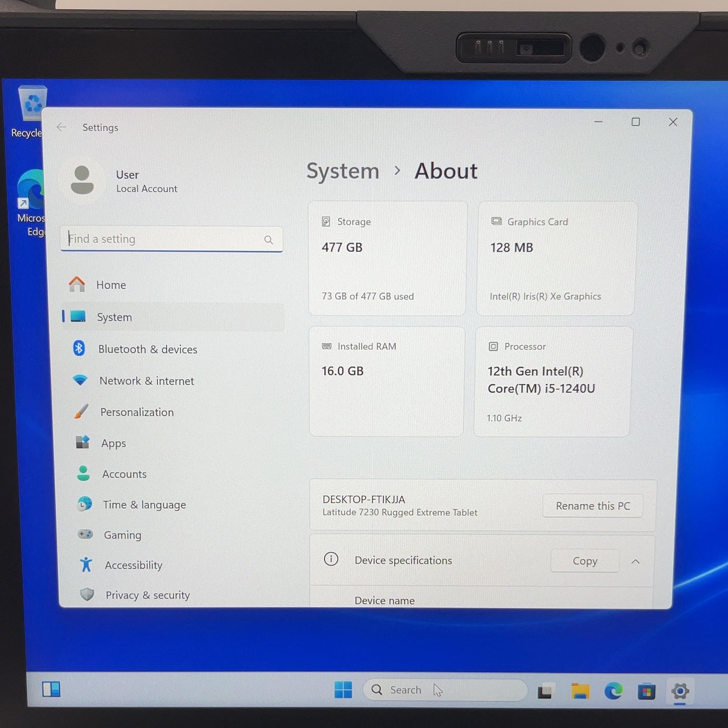Click the Device name label
The height and width of the screenshot is (728, 728).
pos(384,600)
